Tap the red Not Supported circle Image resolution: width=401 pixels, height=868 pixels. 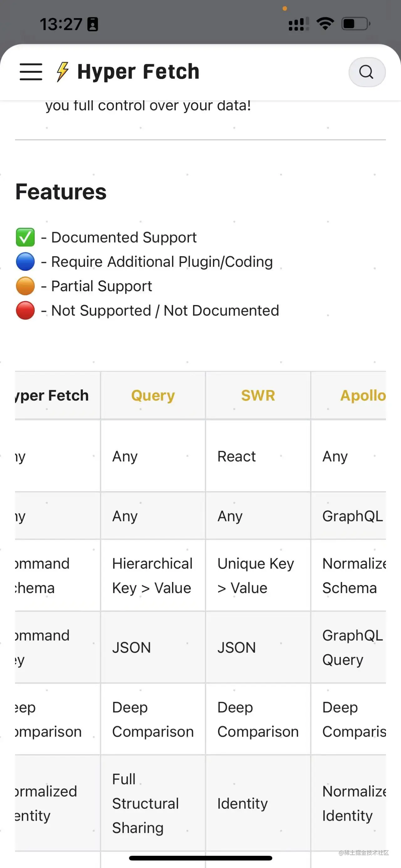[25, 310]
